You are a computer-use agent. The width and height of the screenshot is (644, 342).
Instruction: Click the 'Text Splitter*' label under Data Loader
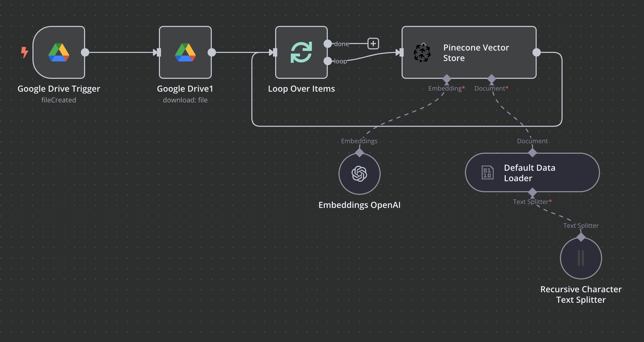click(532, 202)
